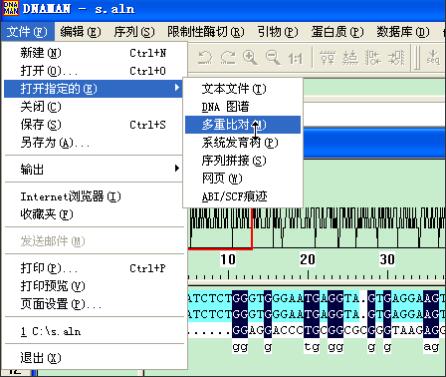Image resolution: width=446 pixels, height=377 pixels.
Task: Click ruler position marker 30
Action: point(387,260)
